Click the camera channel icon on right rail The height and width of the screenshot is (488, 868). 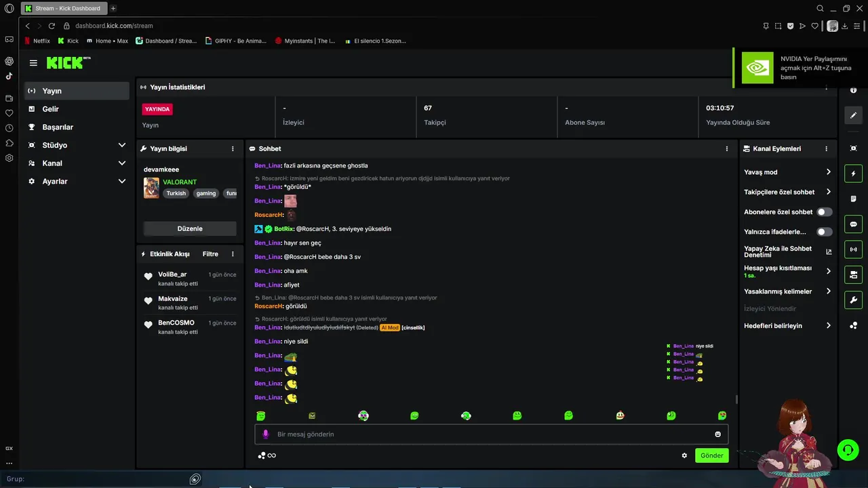853,274
